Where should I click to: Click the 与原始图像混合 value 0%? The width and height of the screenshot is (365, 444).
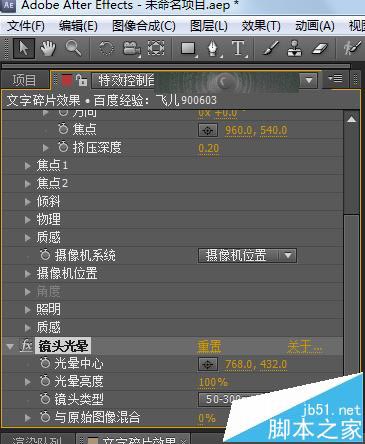(x=207, y=418)
